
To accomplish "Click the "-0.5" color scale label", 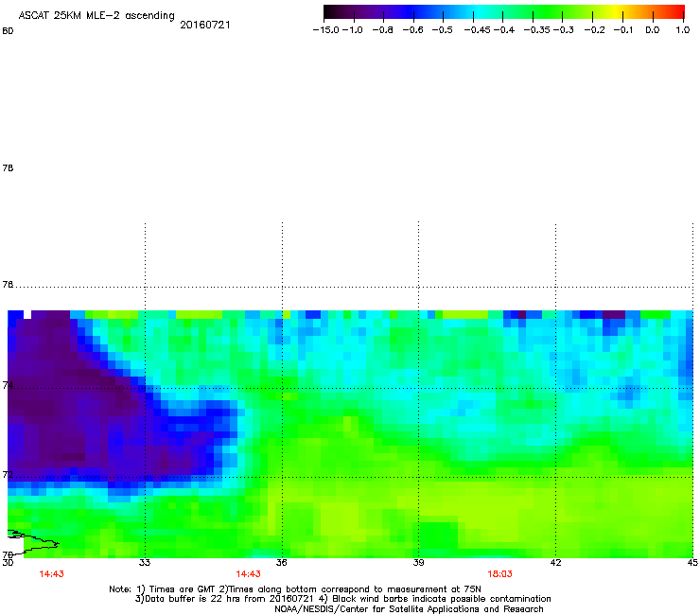I will click(x=443, y=30).
